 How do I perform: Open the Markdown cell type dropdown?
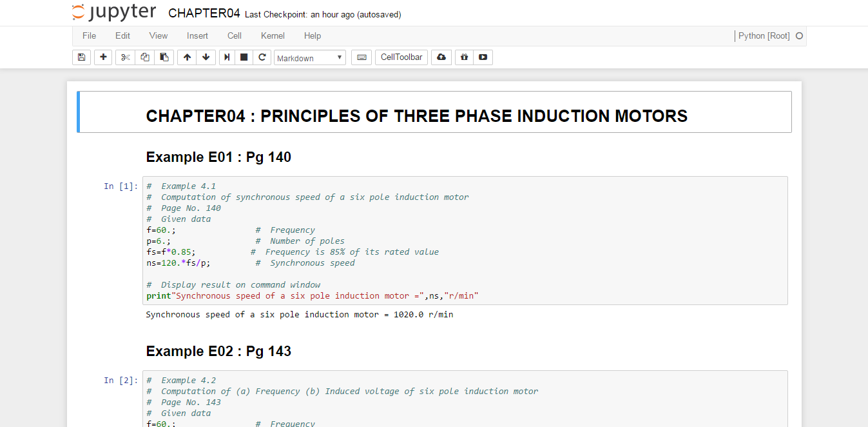[x=310, y=58]
